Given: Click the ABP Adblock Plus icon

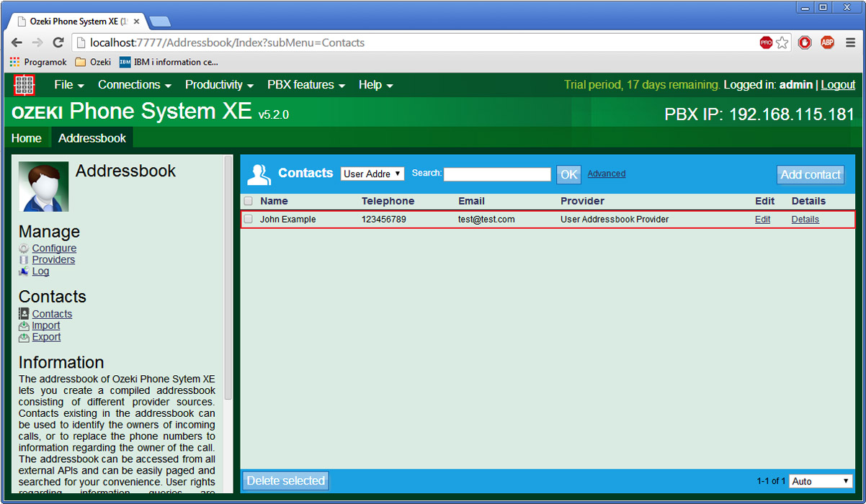Looking at the screenshot, I should (827, 42).
